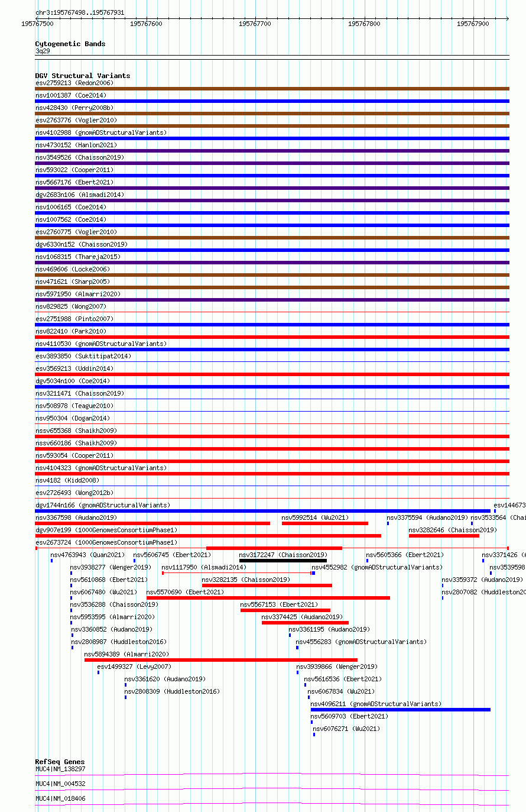
Task: Click esv2673724 (1000GenomesConsortiumPhase1) label
Action: click(106, 542)
